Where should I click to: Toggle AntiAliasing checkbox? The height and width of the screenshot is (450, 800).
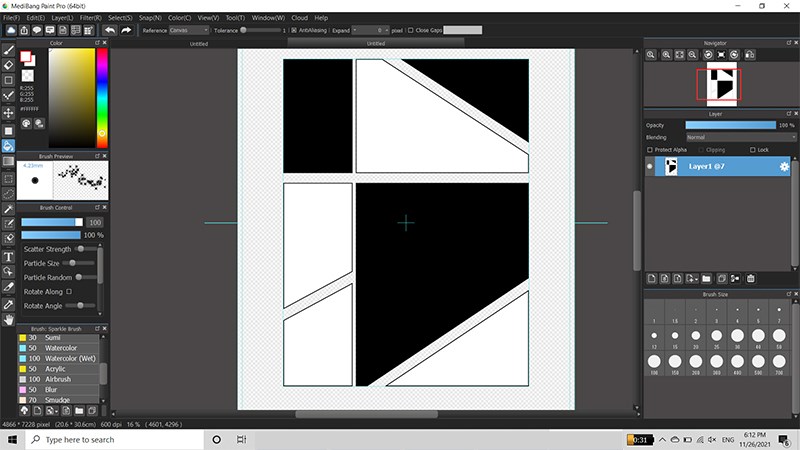(x=294, y=30)
